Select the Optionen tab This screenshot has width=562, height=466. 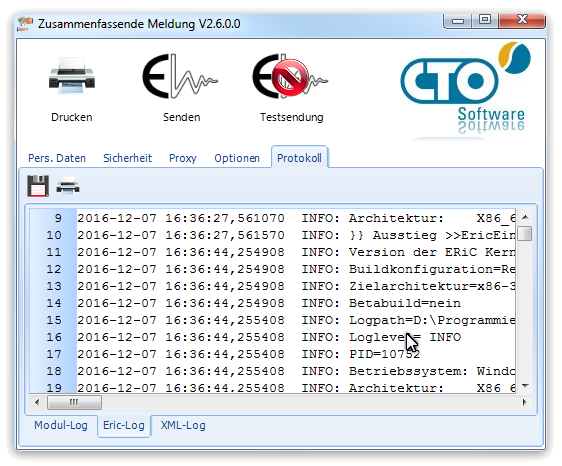(237, 158)
